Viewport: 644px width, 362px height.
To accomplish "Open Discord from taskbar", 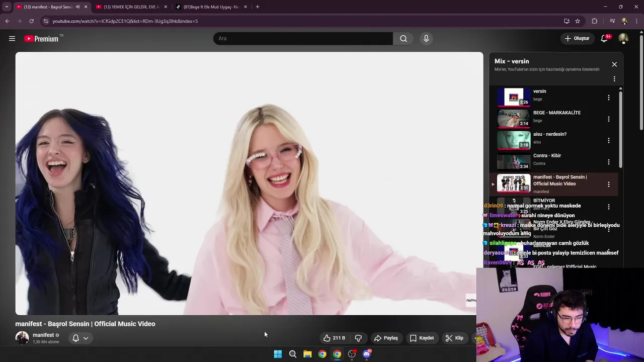I will [367, 354].
